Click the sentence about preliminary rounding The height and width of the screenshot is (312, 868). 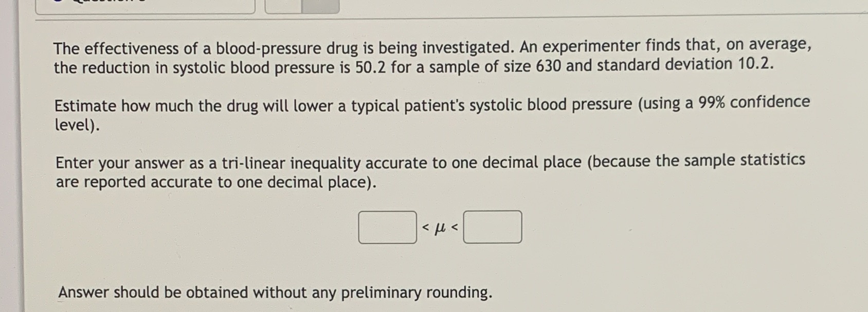[275, 292]
